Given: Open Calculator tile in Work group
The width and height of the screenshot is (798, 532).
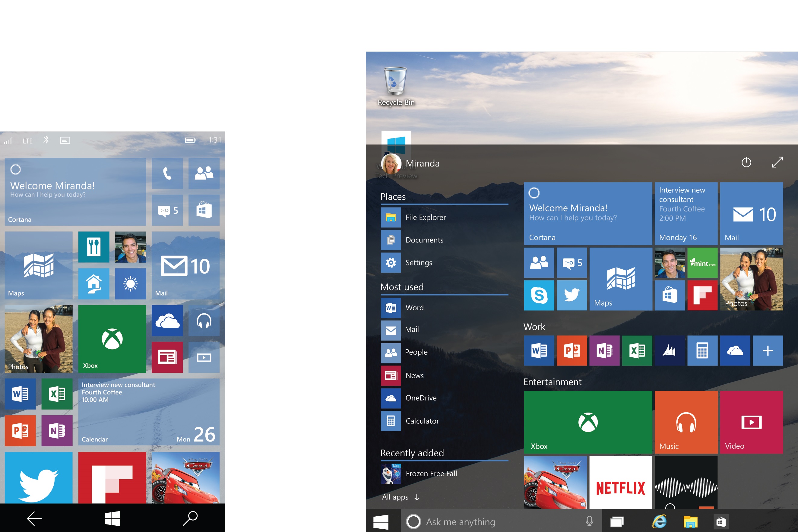Looking at the screenshot, I should pyautogui.click(x=702, y=350).
